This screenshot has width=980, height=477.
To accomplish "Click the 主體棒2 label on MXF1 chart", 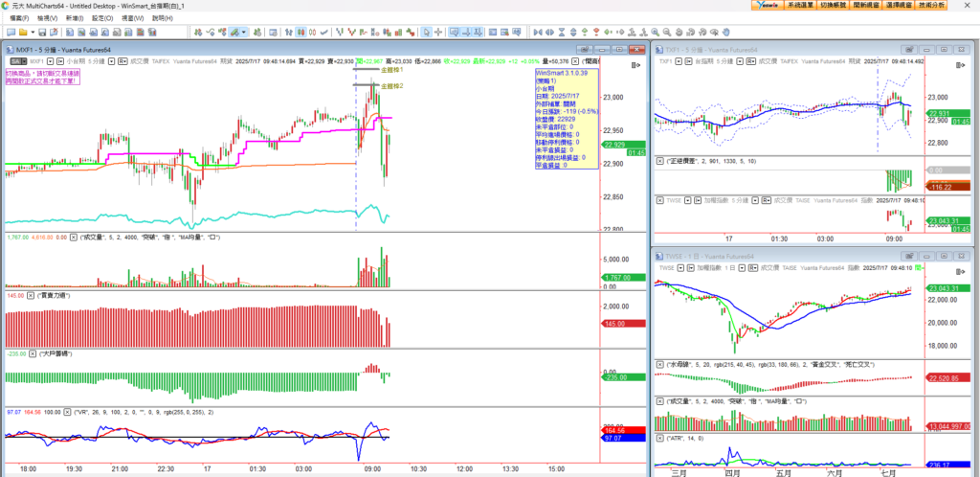I will [391, 85].
